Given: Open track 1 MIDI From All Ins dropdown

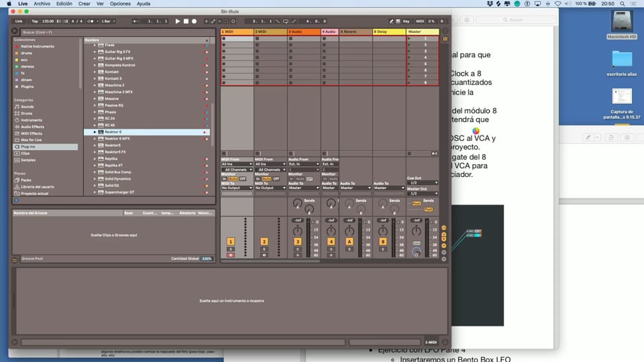Looking at the screenshot, I should pyautogui.click(x=237, y=164).
